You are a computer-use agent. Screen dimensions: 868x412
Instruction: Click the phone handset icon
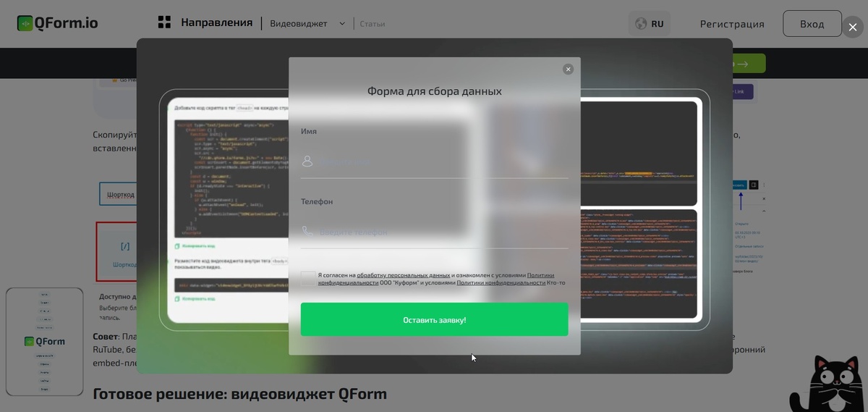[307, 231]
